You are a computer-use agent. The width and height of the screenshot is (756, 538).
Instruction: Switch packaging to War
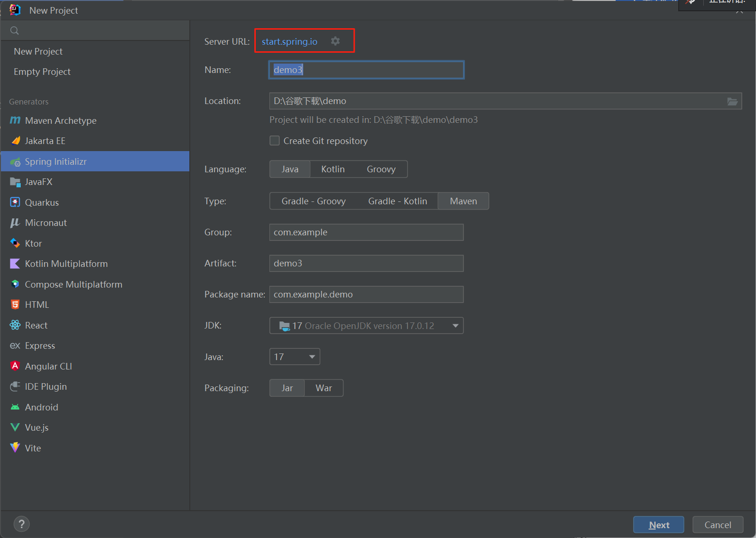(x=324, y=387)
